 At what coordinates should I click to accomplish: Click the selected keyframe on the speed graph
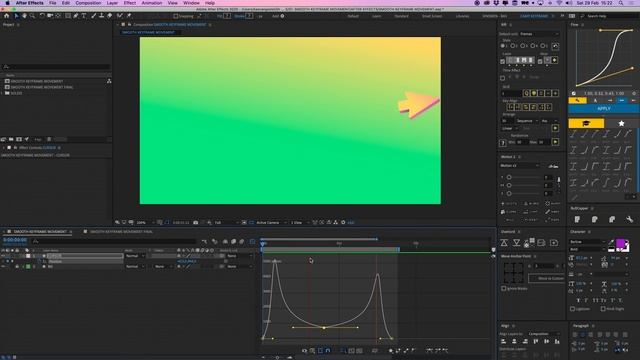point(324,327)
